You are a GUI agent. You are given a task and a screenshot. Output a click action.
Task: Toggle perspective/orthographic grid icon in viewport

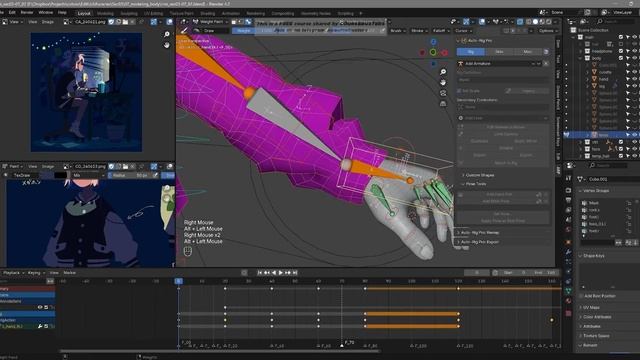(x=443, y=104)
